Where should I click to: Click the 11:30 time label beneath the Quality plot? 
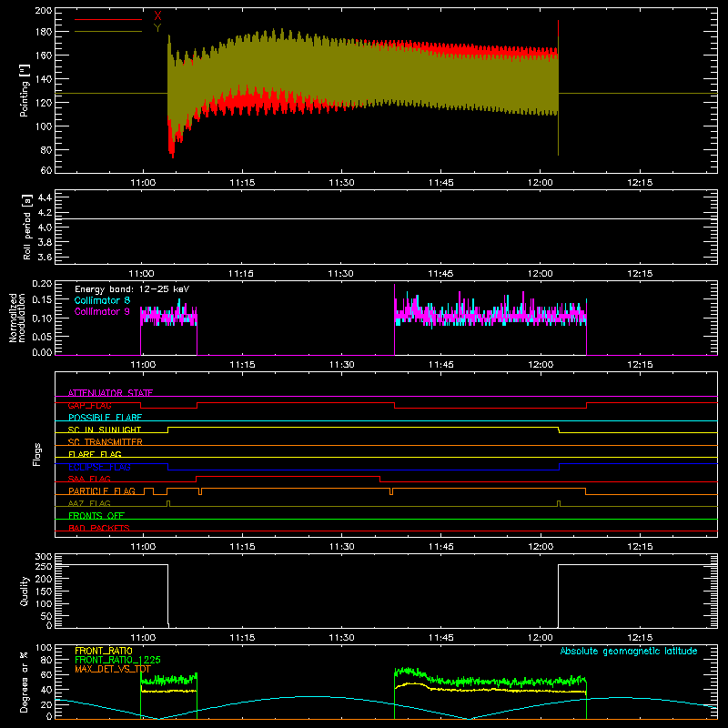(342, 638)
